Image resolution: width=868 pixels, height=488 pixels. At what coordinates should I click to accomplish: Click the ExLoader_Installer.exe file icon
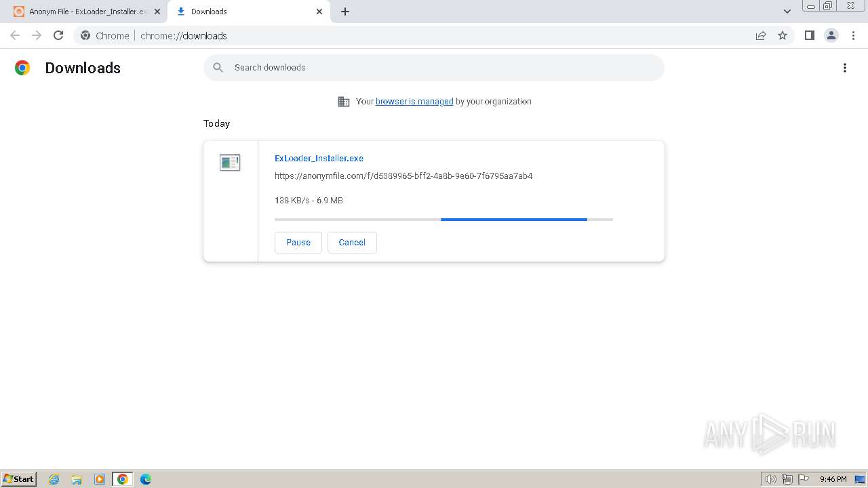point(230,162)
